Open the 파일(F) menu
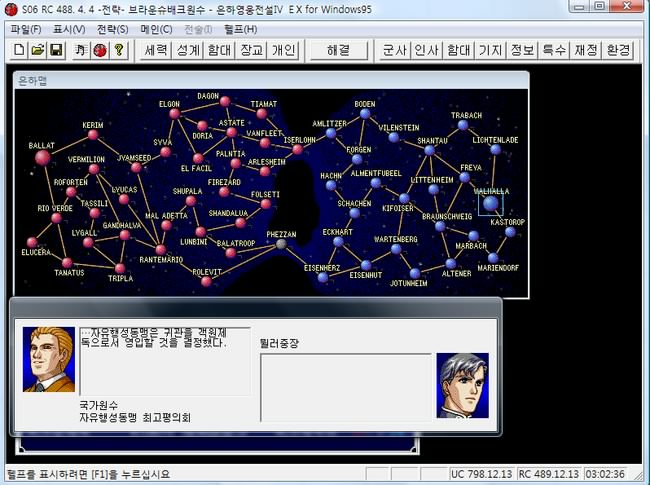The image size is (650, 485). tap(26, 29)
